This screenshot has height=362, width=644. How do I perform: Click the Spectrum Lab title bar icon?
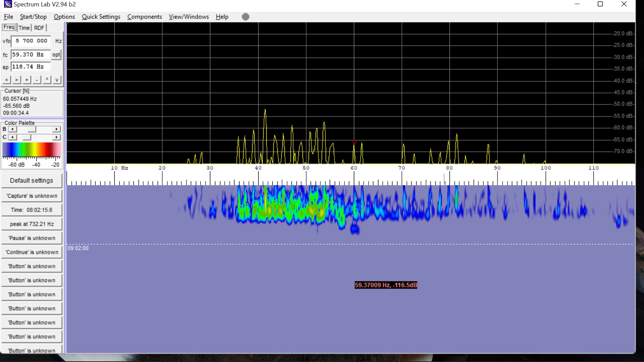[7, 4]
